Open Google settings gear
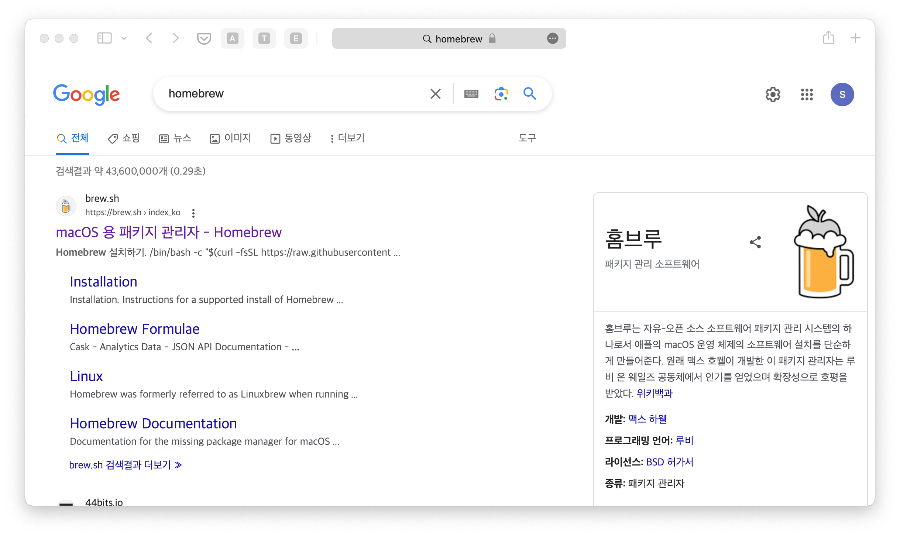 pyautogui.click(x=773, y=94)
